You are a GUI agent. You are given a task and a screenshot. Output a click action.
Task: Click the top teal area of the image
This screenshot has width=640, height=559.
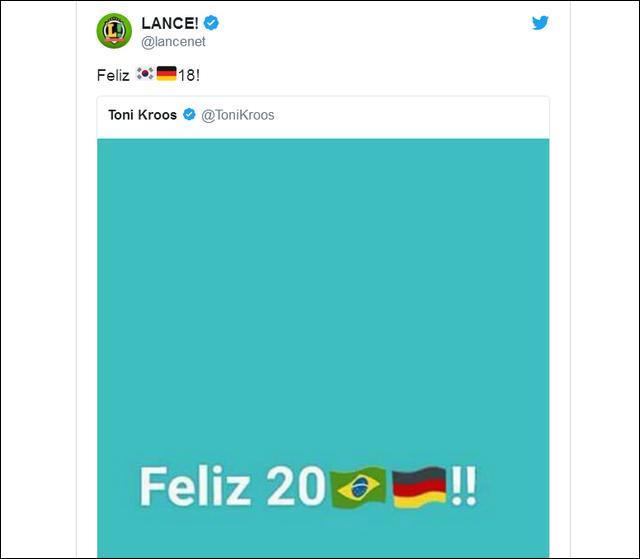pyautogui.click(x=323, y=204)
